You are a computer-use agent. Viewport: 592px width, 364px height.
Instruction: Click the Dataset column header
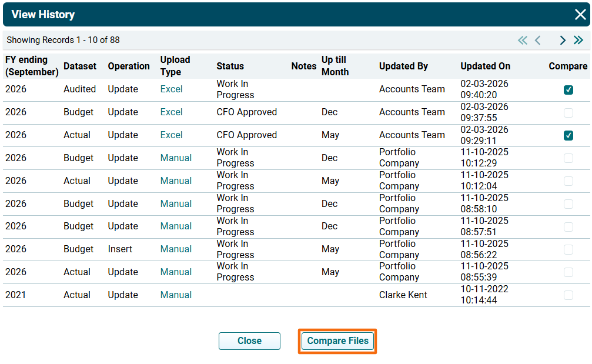[79, 66]
